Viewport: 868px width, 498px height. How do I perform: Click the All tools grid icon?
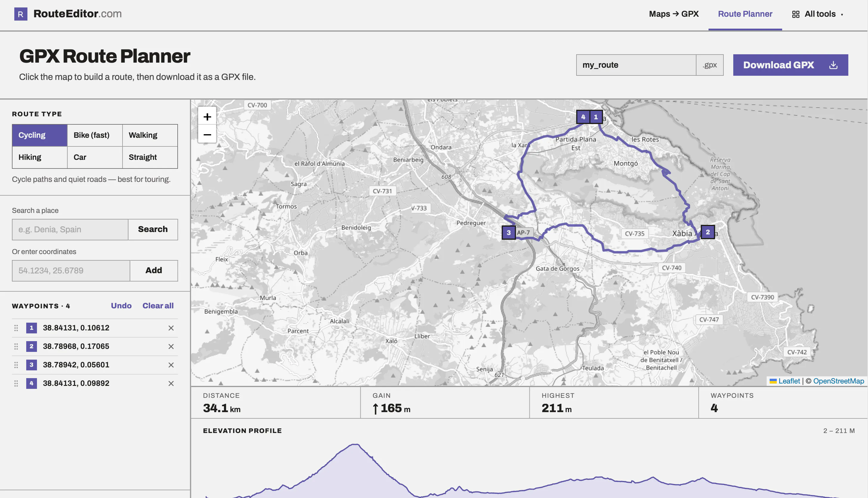click(796, 14)
